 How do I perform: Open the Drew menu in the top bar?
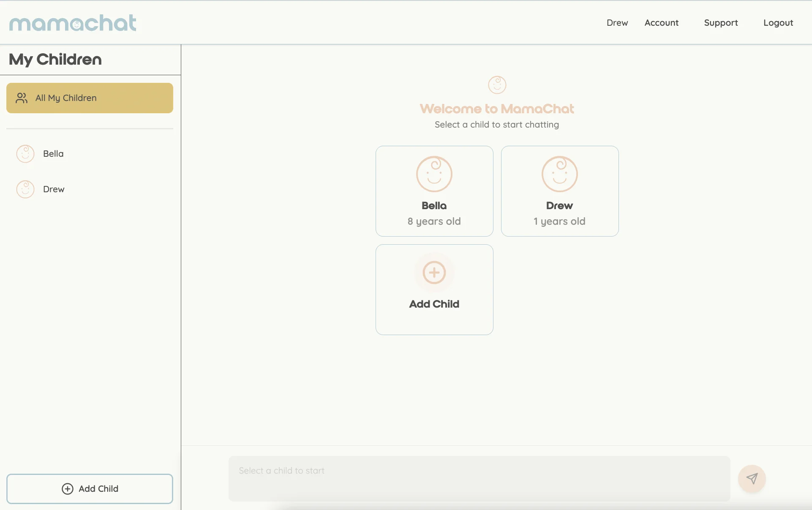pyautogui.click(x=617, y=23)
